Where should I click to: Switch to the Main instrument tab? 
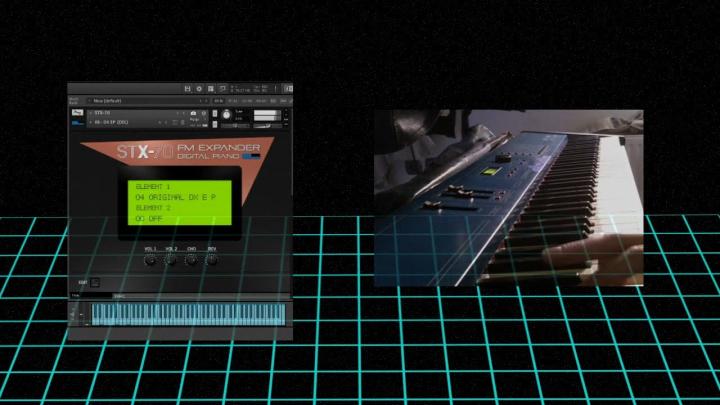(x=91, y=296)
